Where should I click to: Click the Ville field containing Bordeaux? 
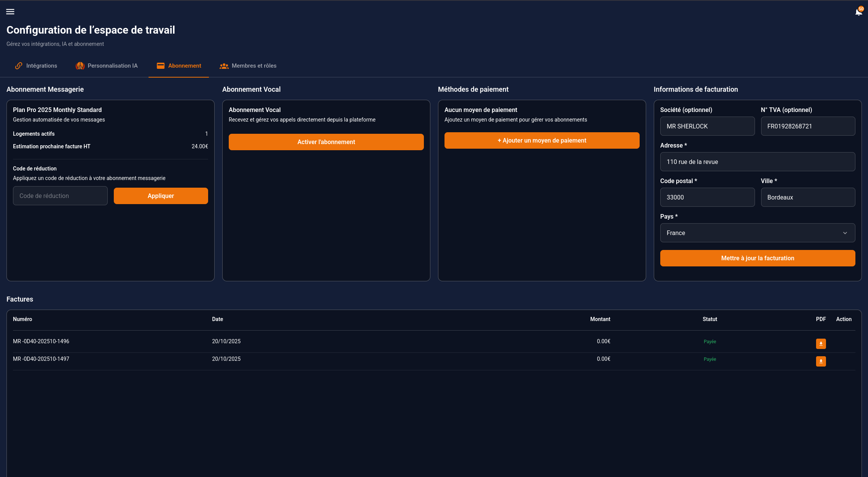tap(808, 197)
